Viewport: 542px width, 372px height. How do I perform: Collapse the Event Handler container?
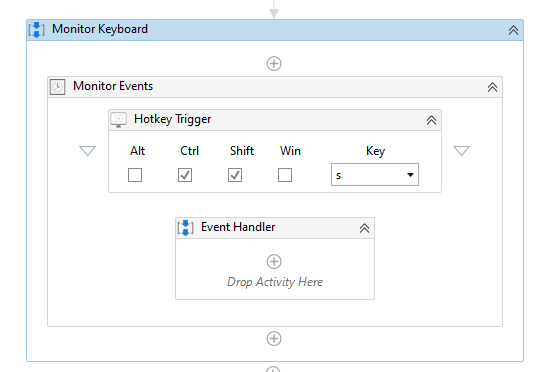tap(364, 228)
